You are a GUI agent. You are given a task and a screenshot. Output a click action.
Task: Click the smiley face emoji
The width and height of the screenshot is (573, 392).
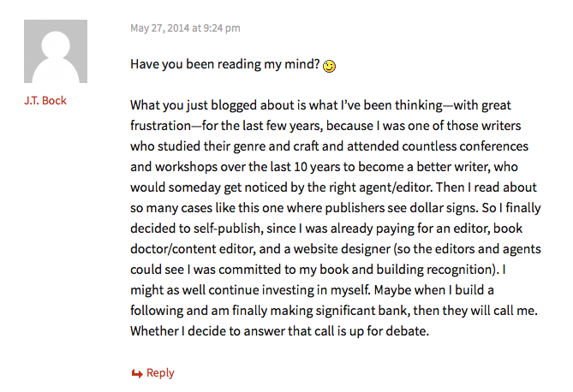point(329,65)
